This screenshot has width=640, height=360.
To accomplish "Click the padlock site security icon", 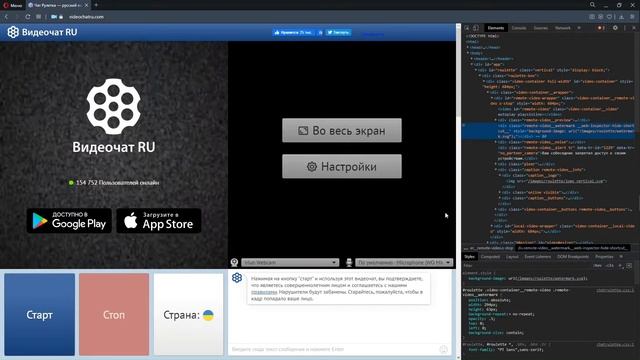I will pyautogui.click(x=61, y=17).
